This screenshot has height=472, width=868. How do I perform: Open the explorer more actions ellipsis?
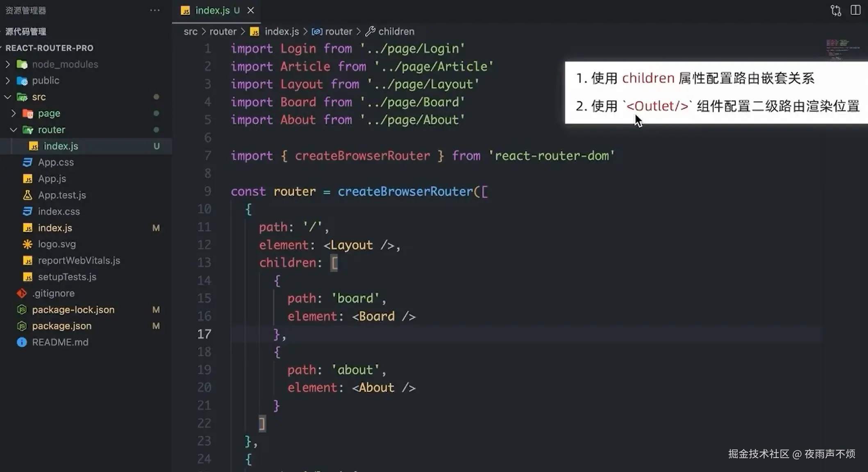(155, 10)
